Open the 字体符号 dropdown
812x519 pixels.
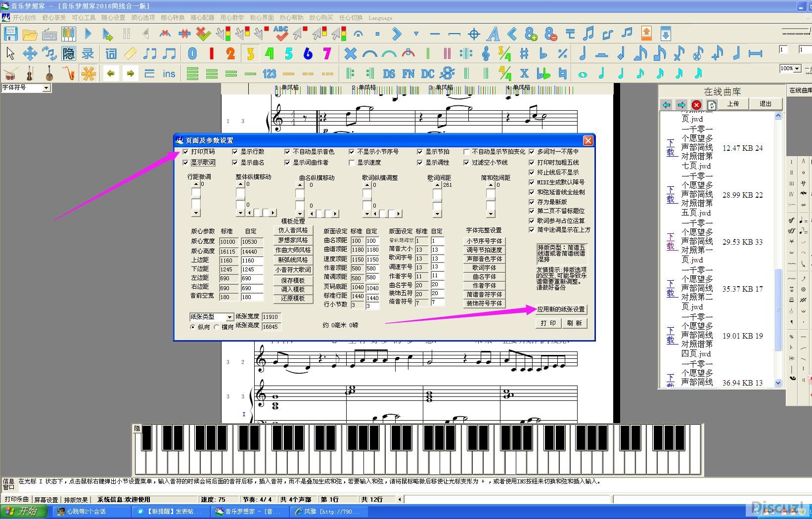click(x=46, y=88)
